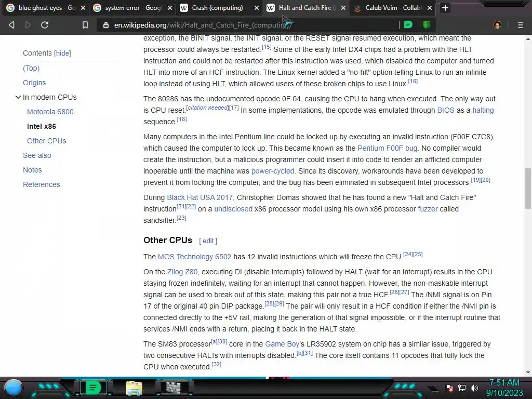The image size is (532, 399).
Task: Collapse the 'In modern CPUs' chevron
Action: point(18,97)
